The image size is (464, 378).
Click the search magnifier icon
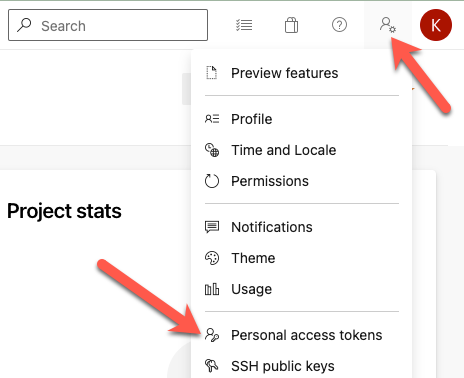[x=24, y=25]
